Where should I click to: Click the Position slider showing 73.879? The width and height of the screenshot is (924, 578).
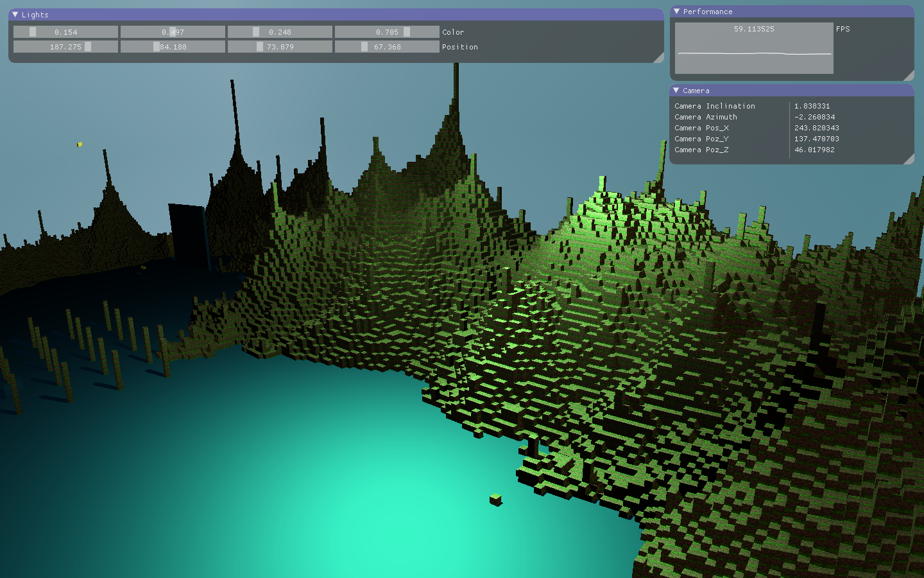coord(280,47)
